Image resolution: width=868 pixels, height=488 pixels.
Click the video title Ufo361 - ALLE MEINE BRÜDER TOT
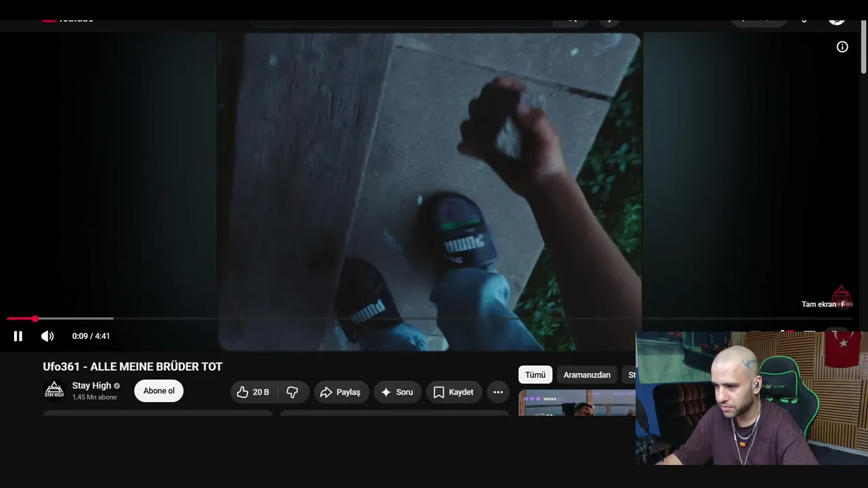(133, 367)
